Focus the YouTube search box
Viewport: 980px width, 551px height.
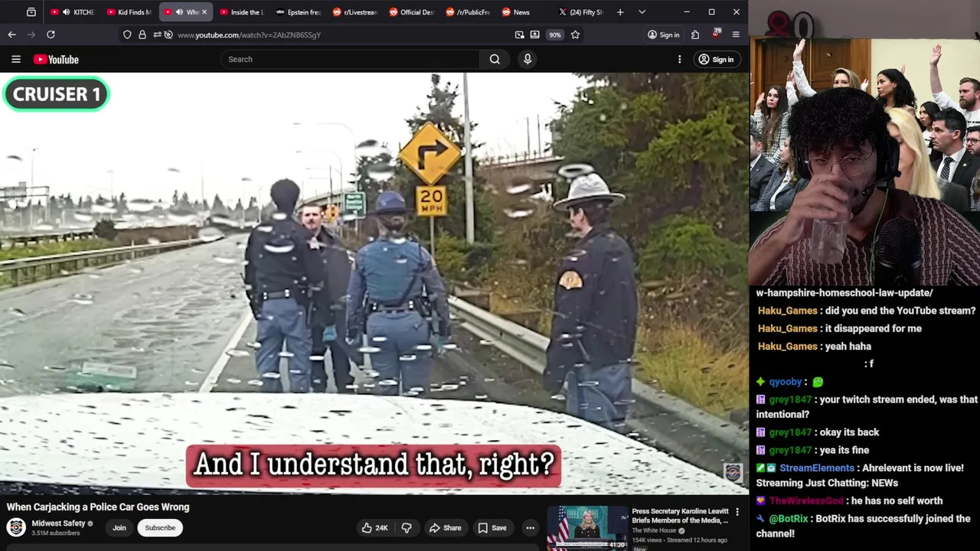tap(351, 59)
